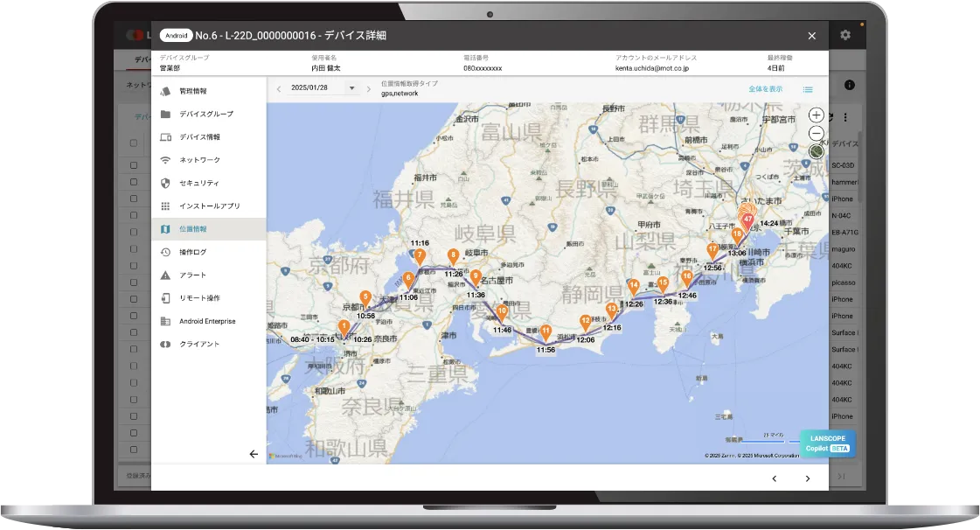Select map pin number 16
This screenshot has height=530, width=980.
tap(687, 279)
